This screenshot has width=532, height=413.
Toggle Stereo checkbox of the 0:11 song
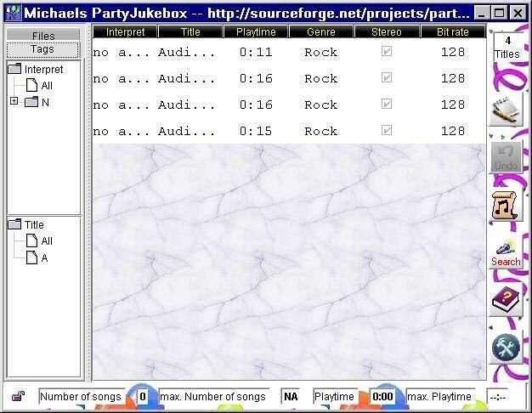click(387, 51)
